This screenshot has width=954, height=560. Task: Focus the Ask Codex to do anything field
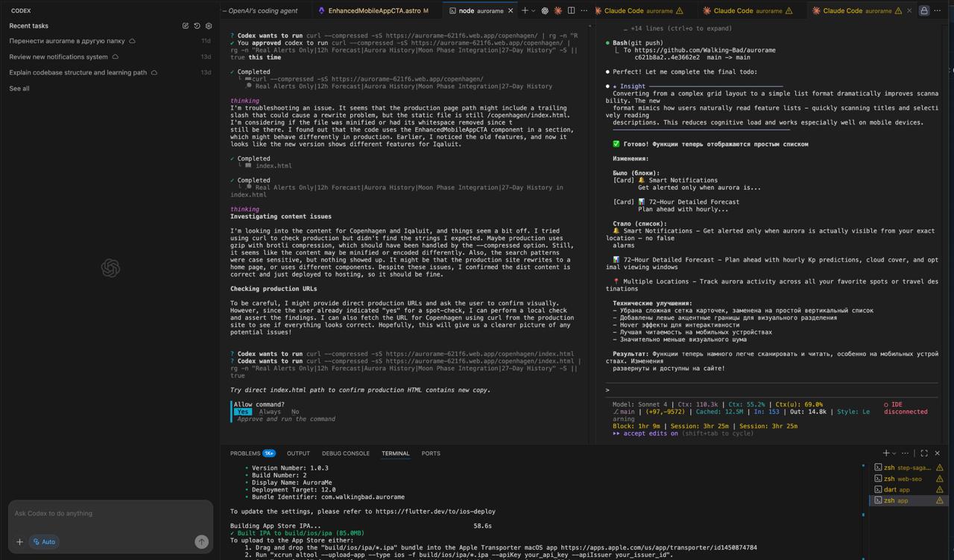coord(110,514)
